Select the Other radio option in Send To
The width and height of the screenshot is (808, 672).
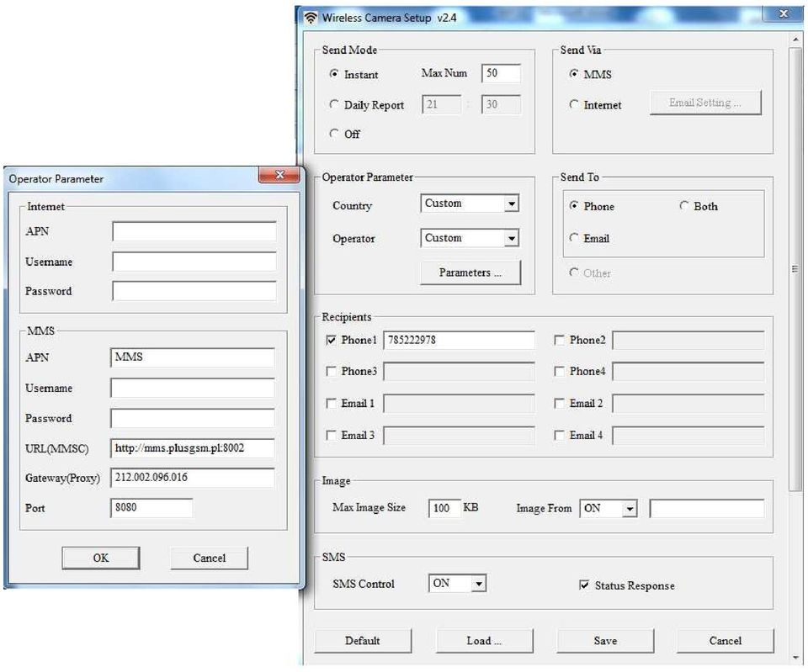click(x=573, y=272)
